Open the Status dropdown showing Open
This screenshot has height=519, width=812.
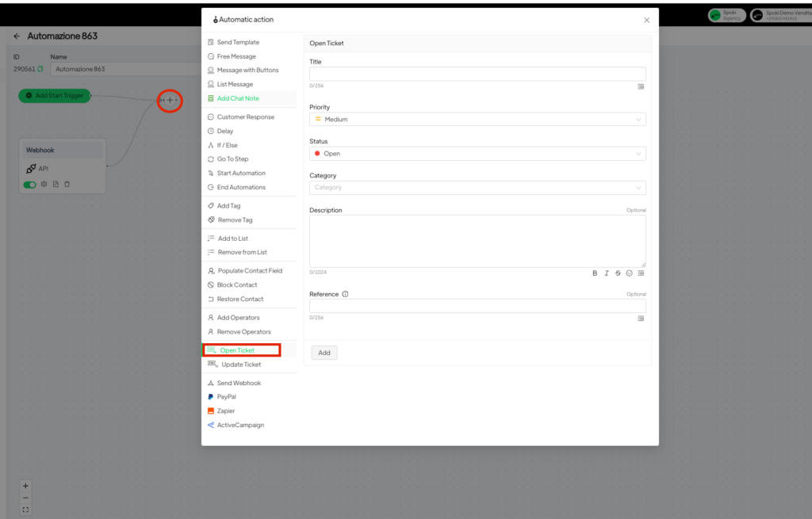click(477, 154)
